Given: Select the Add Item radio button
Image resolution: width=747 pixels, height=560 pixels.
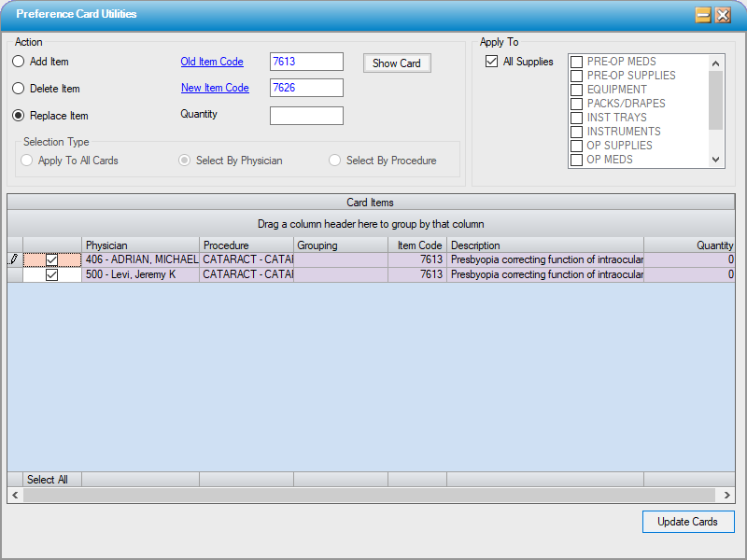Looking at the screenshot, I should [19, 62].
